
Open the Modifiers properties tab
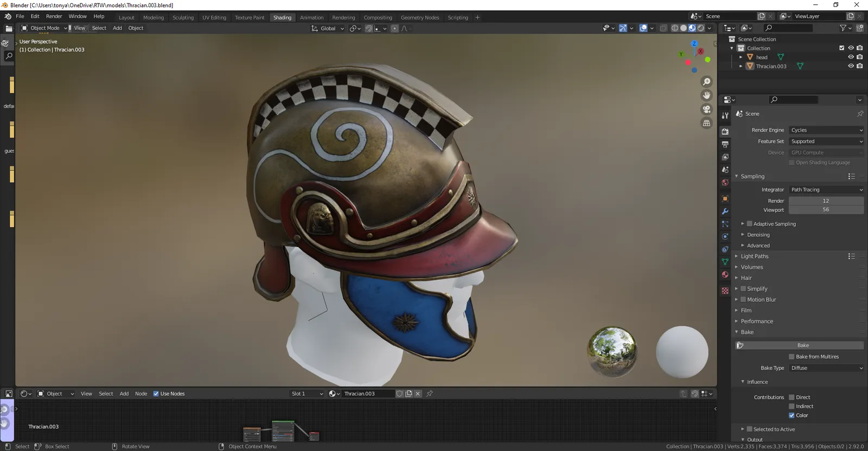725,211
